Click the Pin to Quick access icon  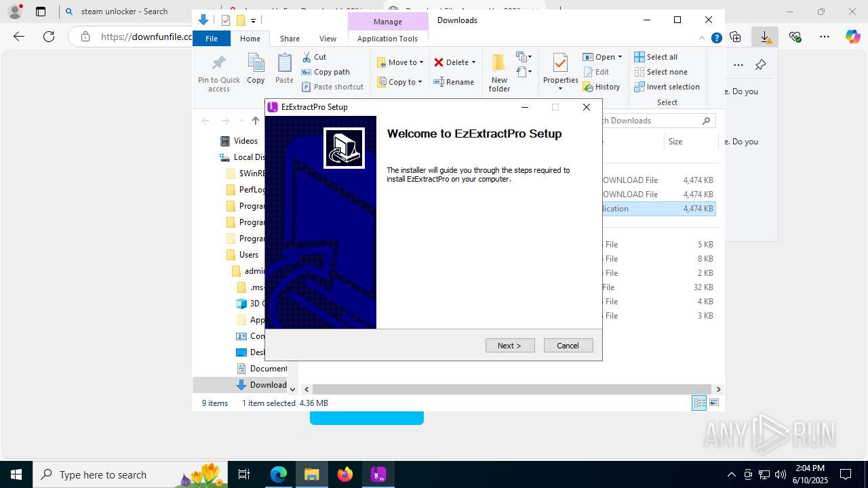[x=218, y=73]
